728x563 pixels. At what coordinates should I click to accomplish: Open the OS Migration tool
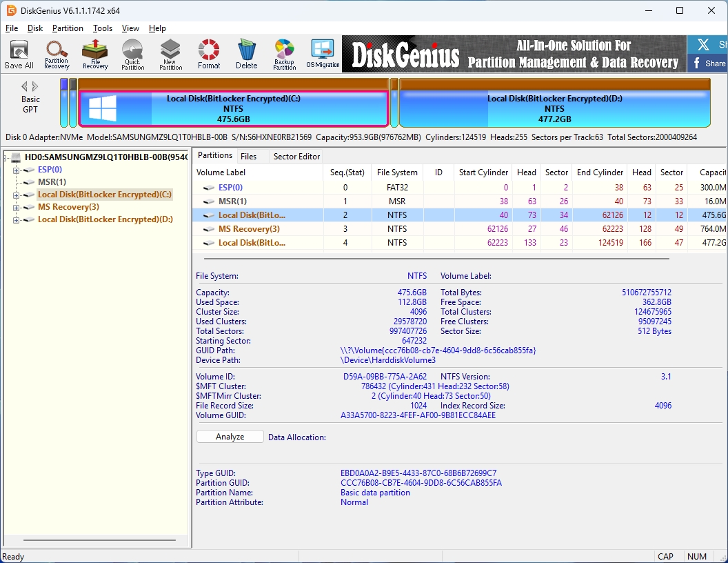[323, 54]
